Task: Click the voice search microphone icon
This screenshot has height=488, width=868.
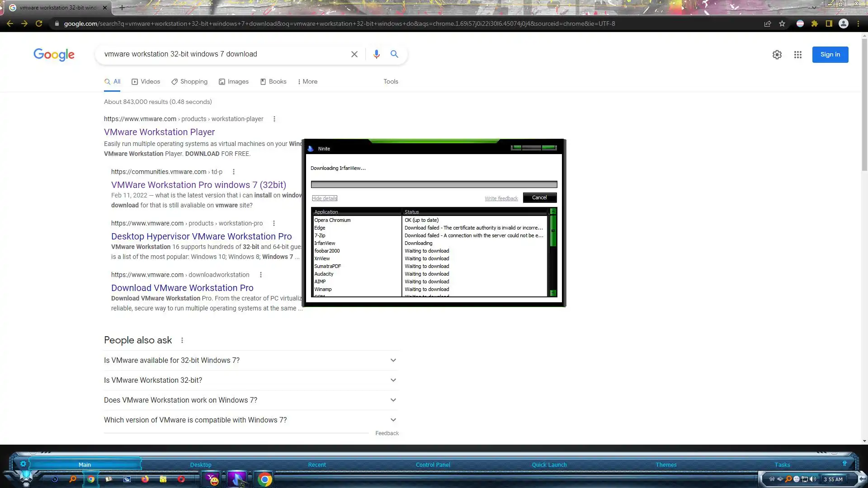Action: click(x=376, y=54)
